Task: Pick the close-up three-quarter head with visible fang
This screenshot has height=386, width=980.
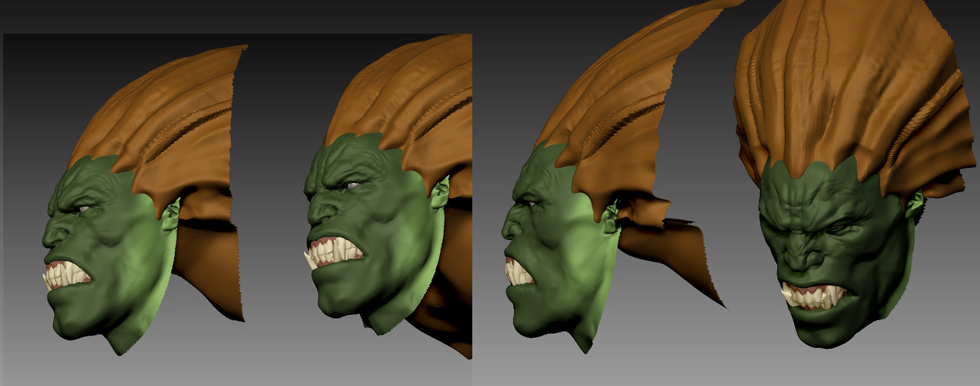Action: pos(388,196)
